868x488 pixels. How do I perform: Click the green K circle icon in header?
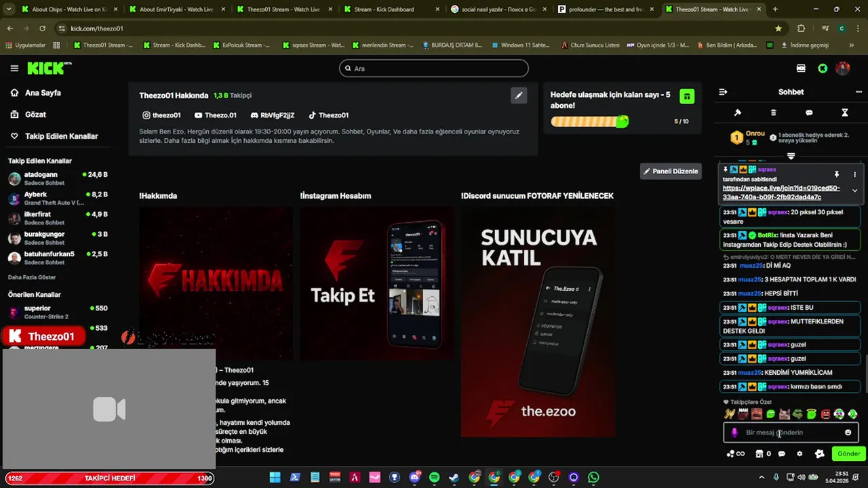coord(823,68)
